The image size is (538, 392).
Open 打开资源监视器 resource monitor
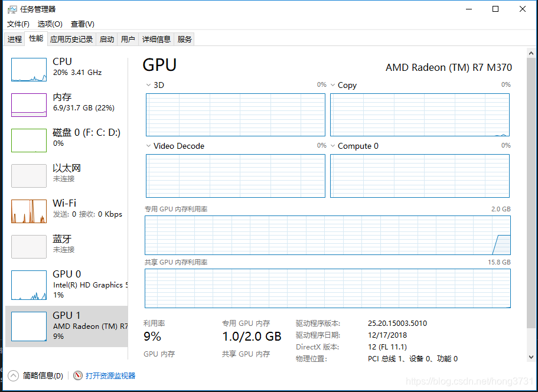(110, 375)
